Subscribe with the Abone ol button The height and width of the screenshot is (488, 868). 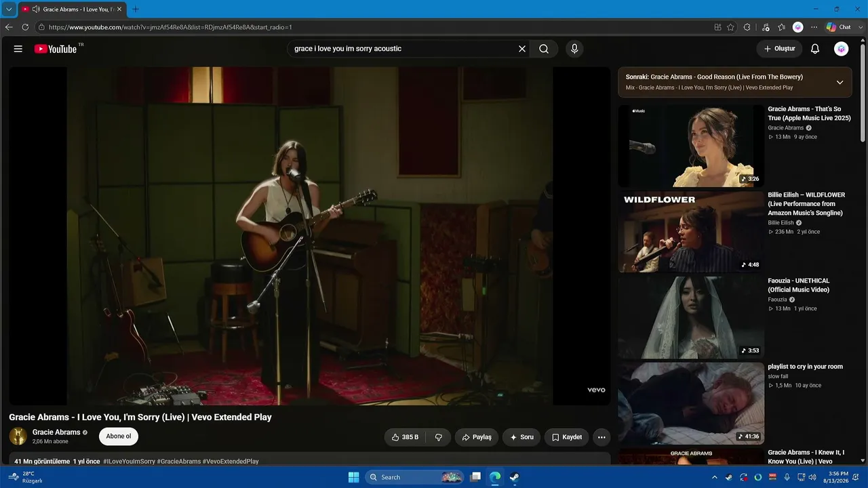119,436
